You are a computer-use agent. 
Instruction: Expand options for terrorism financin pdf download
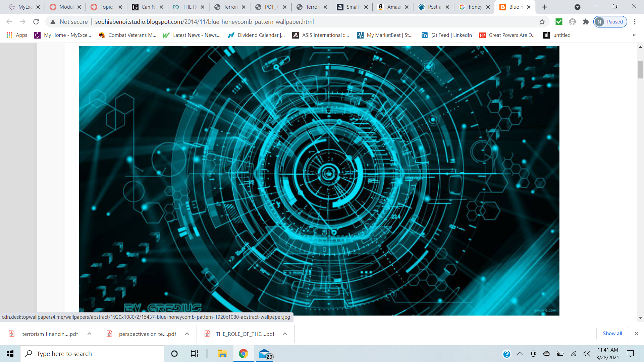[x=90, y=334]
